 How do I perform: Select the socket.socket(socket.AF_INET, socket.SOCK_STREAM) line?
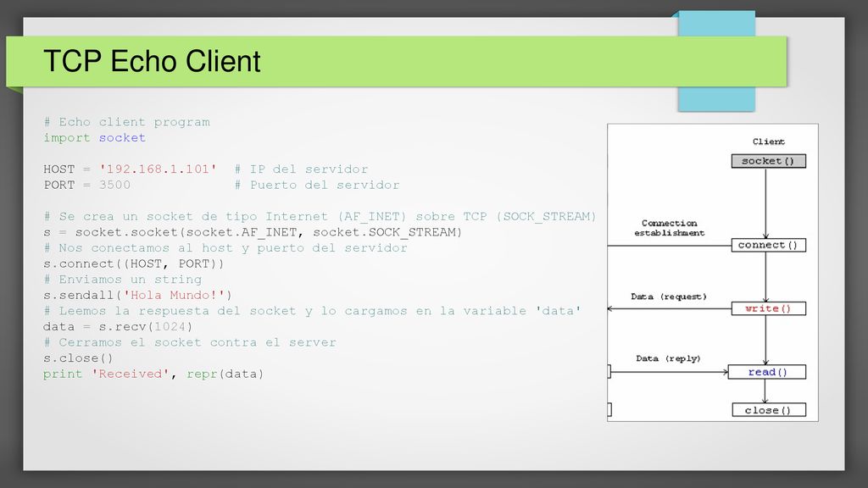253,232
